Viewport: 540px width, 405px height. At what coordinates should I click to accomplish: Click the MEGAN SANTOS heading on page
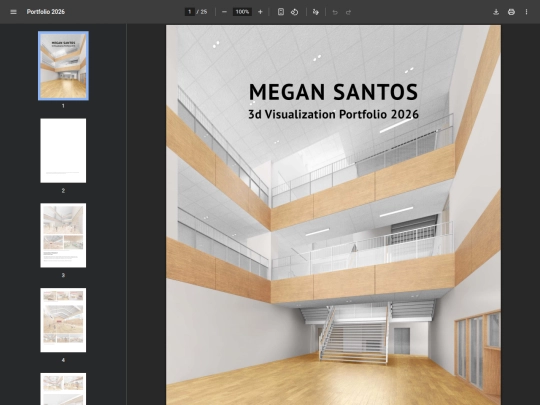333,92
